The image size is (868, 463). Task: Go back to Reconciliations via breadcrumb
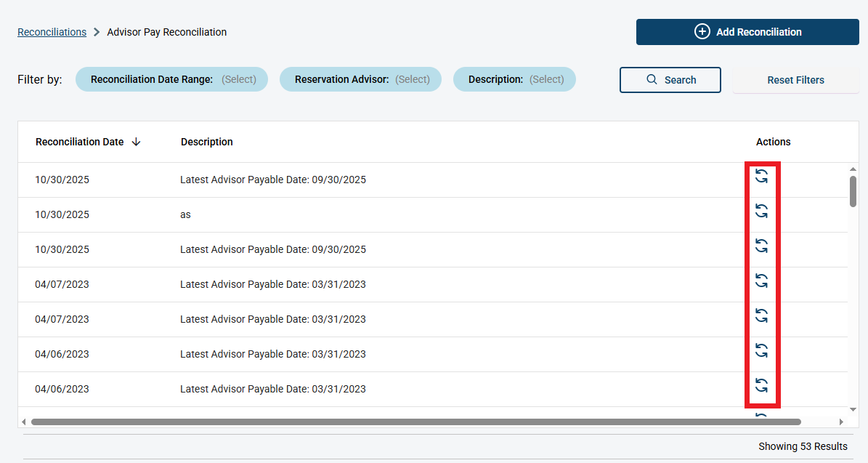click(x=52, y=32)
